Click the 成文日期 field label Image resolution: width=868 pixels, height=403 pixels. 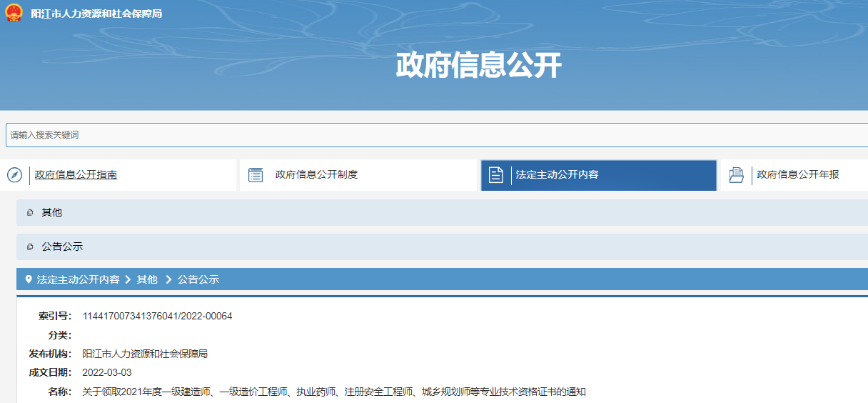pos(50,373)
